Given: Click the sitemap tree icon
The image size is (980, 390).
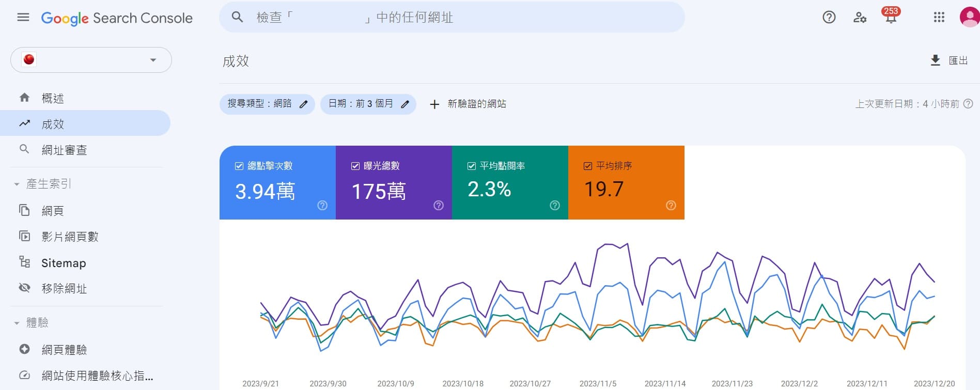Looking at the screenshot, I should tap(24, 262).
